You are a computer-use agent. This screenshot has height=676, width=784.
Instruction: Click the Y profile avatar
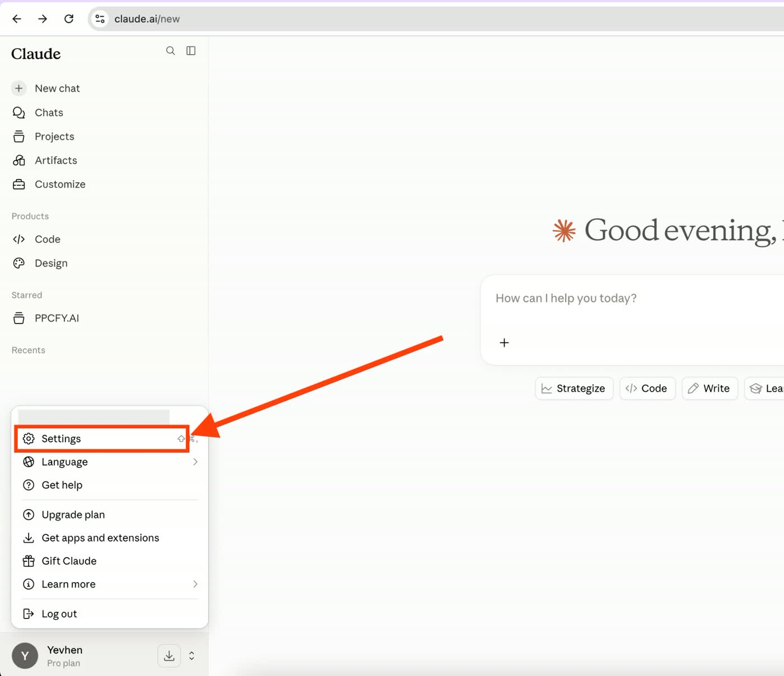point(25,656)
